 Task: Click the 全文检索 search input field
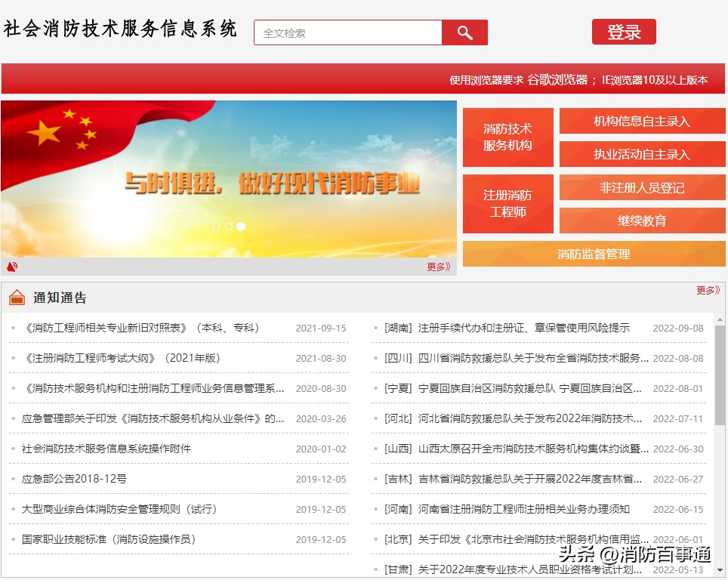point(347,32)
